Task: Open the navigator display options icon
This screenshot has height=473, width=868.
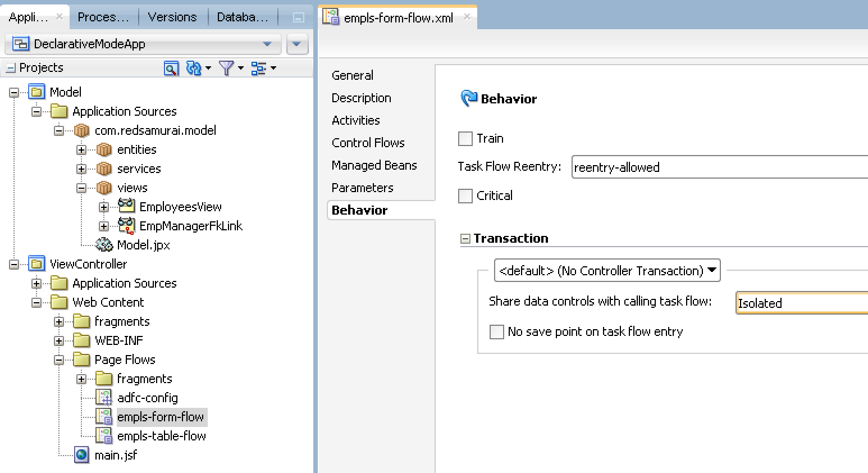Action: pyautogui.click(x=259, y=67)
